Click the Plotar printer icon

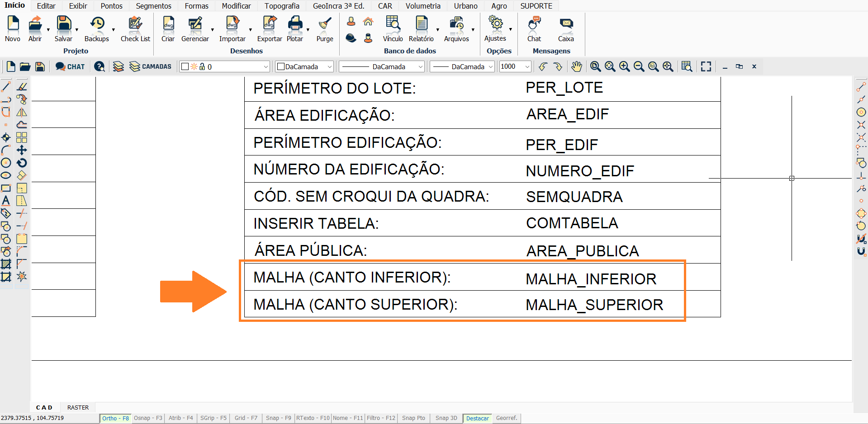(295, 29)
